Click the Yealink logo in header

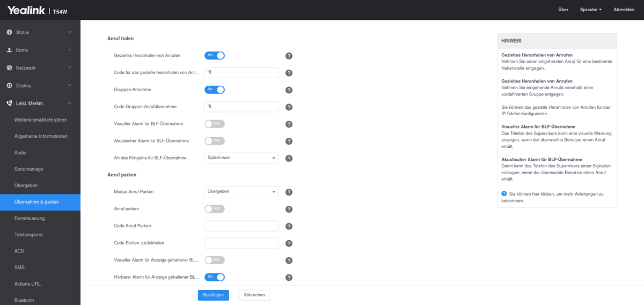click(x=26, y=10)
